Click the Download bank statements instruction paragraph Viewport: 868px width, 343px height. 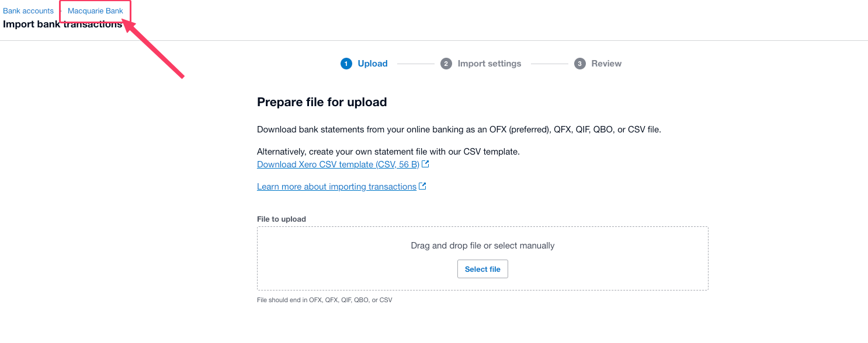click(459, 129)
